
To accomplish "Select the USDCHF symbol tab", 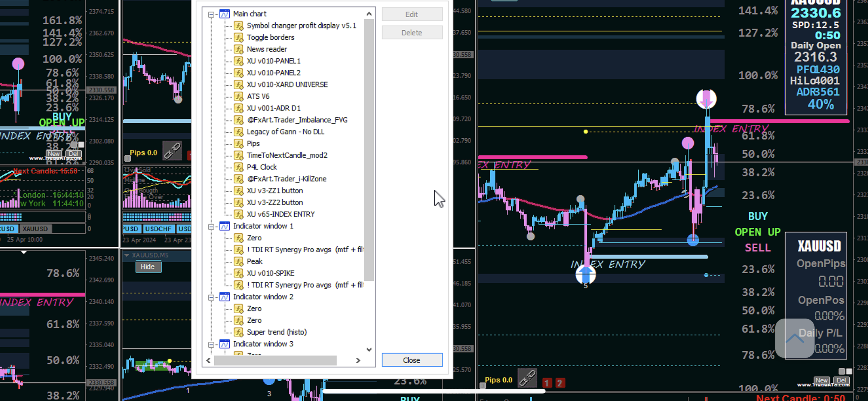I will [158, 229].
